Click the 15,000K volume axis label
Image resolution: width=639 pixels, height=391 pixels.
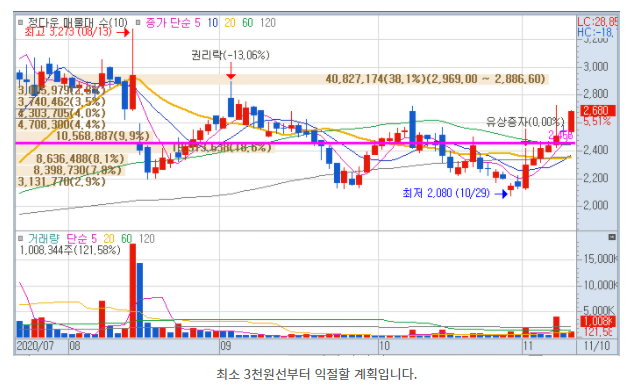(600, 259)
